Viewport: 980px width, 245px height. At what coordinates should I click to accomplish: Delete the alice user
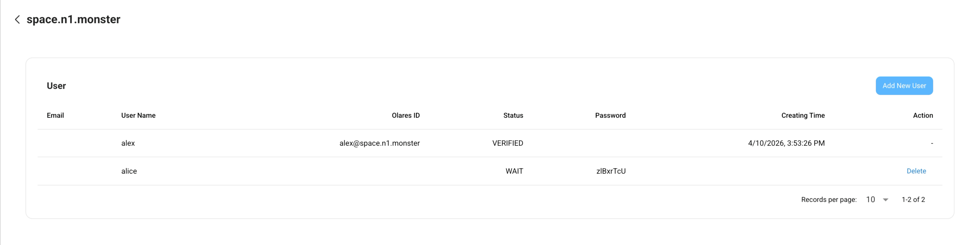(916, 171)
